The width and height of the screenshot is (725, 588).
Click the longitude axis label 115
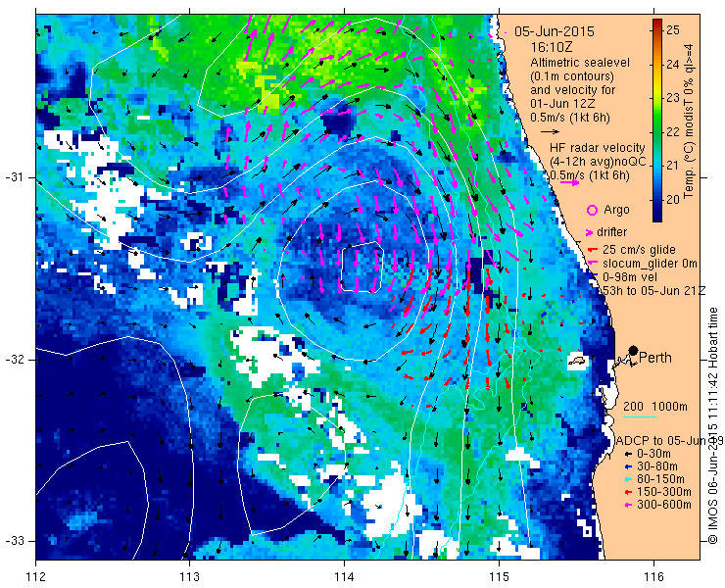pyautogui.click(x=499, y=577)
